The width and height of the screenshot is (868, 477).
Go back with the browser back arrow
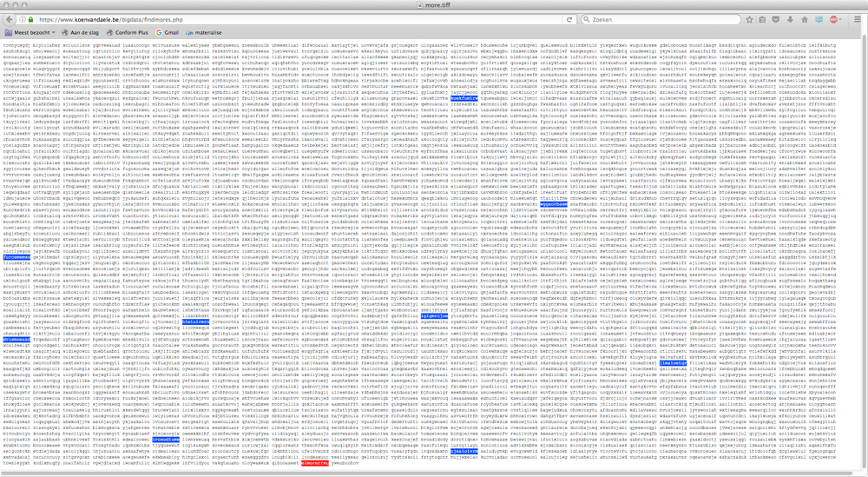(x=8, y=19)
